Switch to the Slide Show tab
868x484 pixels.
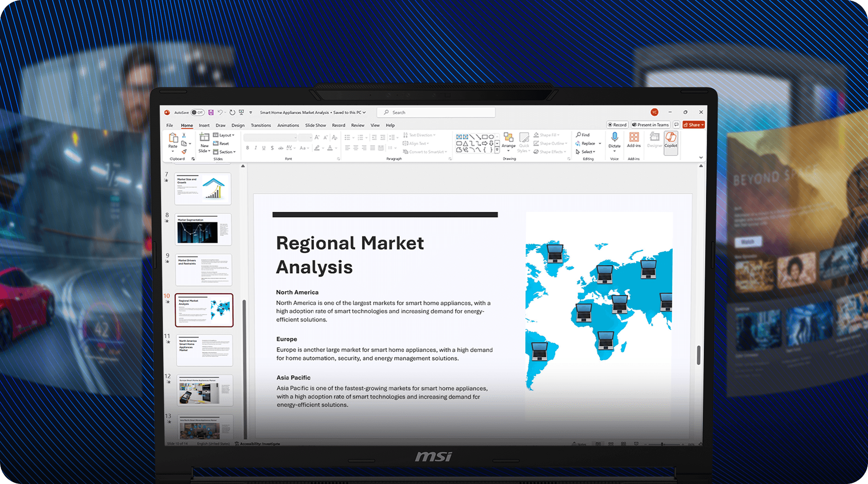(x=315, y=125)
